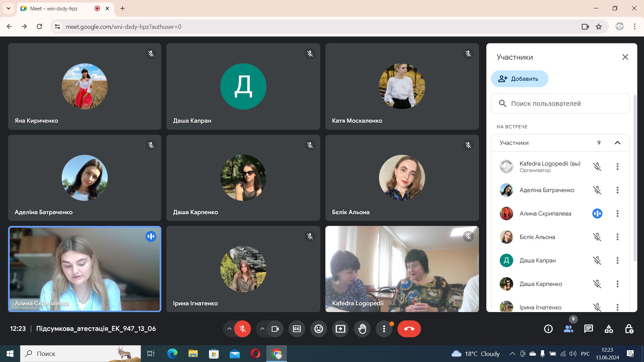Open Mail app from taskbar
Screen dimensions: 644x362
point(235,354)
